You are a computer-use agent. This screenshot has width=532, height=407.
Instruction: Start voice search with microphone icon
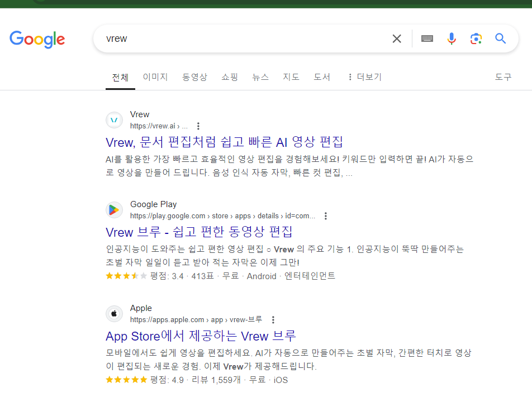[452, 39]
